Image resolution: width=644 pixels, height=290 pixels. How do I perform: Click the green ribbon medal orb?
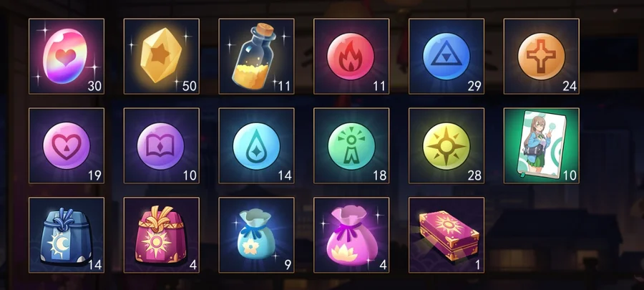point(351,146)
